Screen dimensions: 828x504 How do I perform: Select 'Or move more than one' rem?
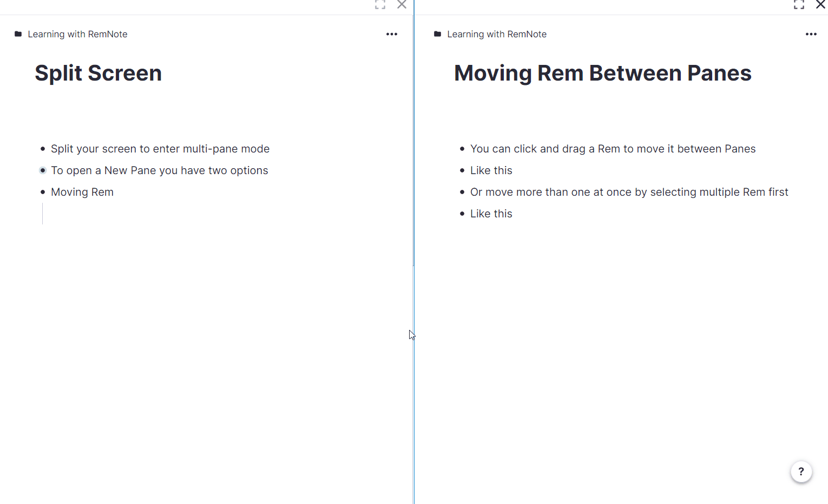click(629, 192)
